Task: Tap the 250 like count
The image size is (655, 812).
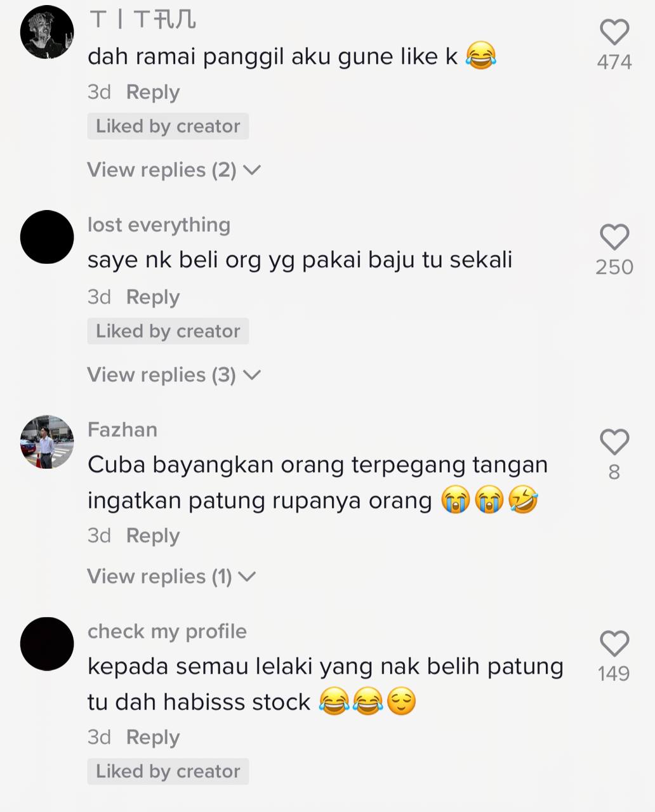Action: 614,267
